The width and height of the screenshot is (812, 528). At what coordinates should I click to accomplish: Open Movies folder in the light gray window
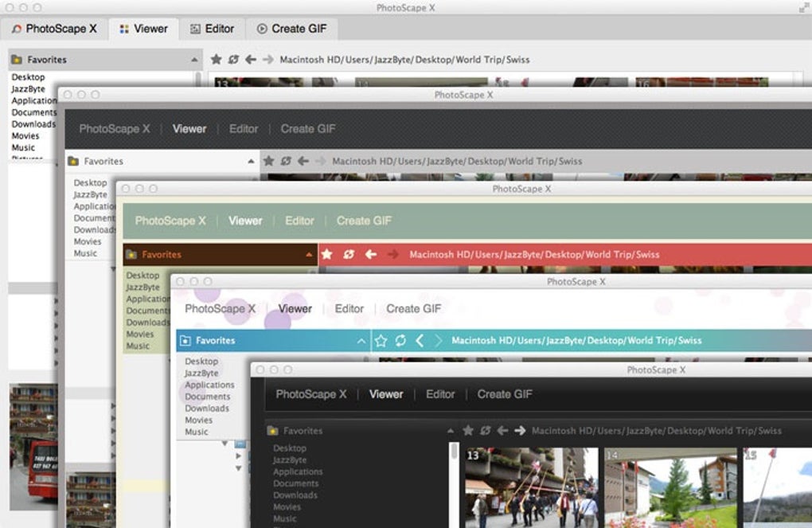coord(25,135)
